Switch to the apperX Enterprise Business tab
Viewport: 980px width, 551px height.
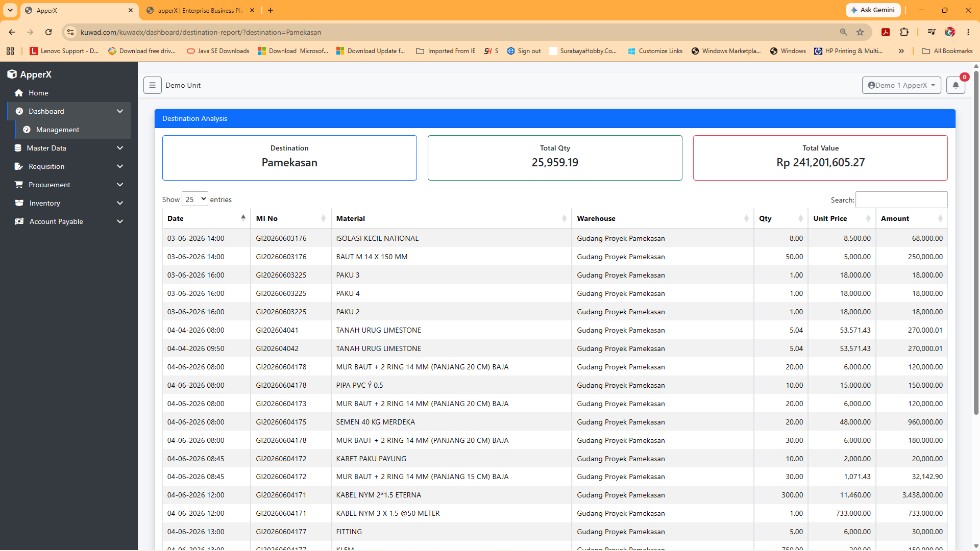(x=199, y=10)
